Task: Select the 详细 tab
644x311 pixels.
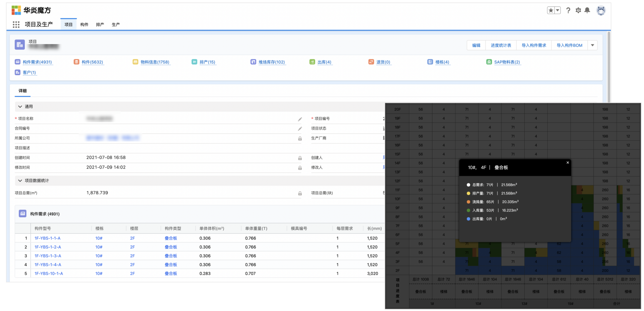Action: [22, 91]
